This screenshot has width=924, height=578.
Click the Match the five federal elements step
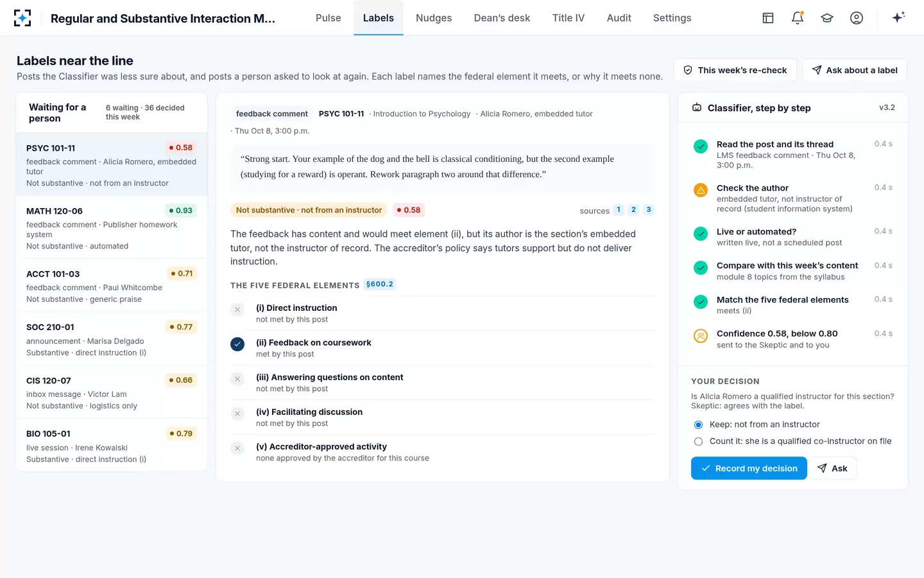(x=793, y=304)
